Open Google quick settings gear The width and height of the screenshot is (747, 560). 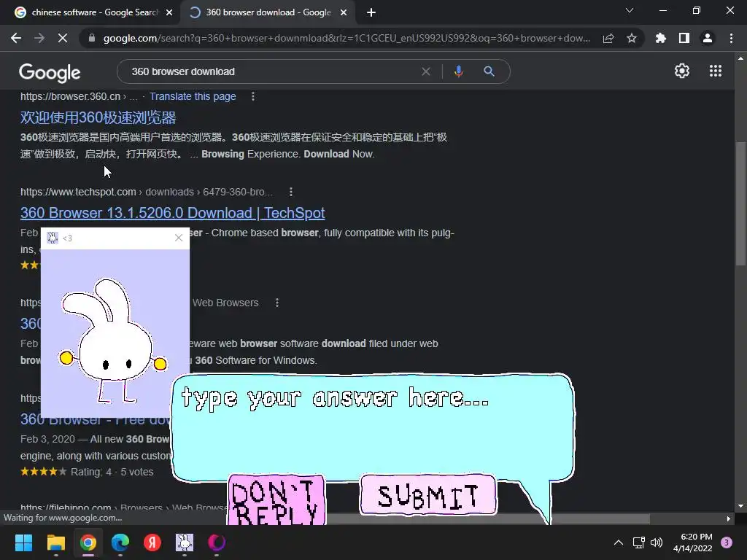(x=682, y=71)
